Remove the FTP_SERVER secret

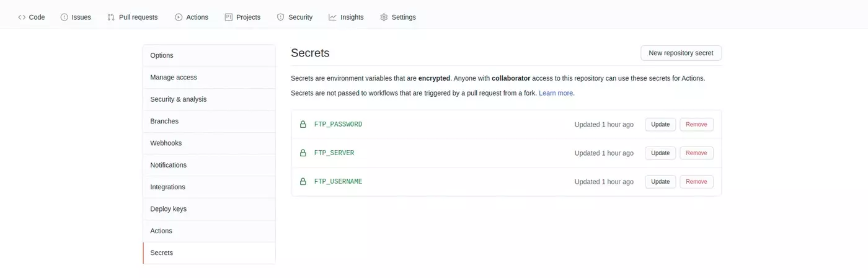pos(696,153)
